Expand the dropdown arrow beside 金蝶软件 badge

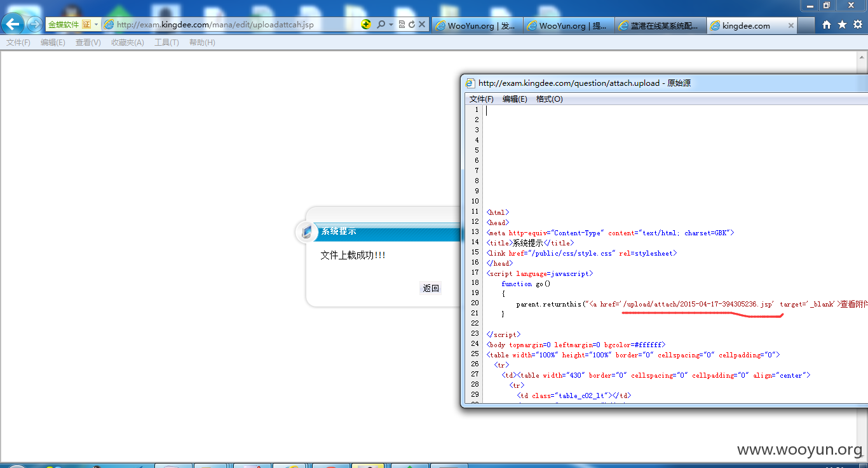97,24
